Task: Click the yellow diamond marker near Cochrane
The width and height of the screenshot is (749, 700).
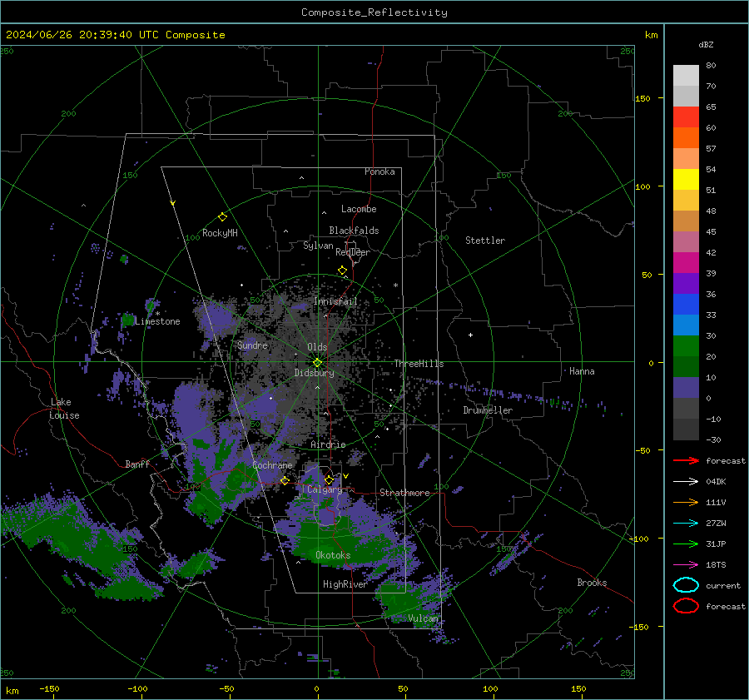Action: 285,480
